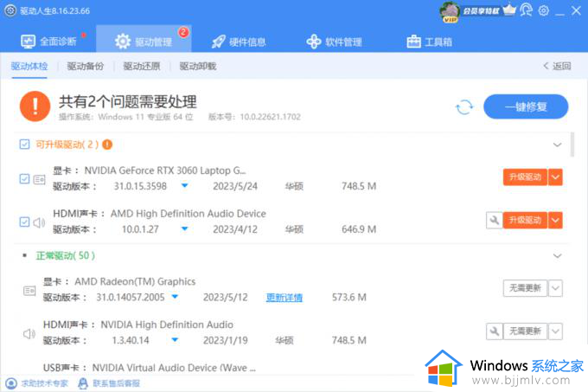The width and height of the screenshot is (588, 392).
Task: Open dropdown beside AMD Audio 升级驱动 button
Action: click(x=555, y=220)
